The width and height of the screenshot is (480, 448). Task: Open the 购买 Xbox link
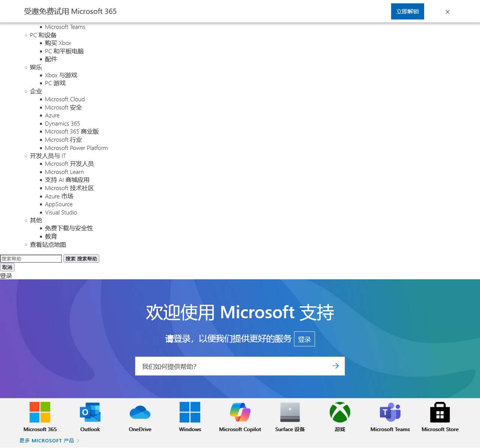click(58, 43)
